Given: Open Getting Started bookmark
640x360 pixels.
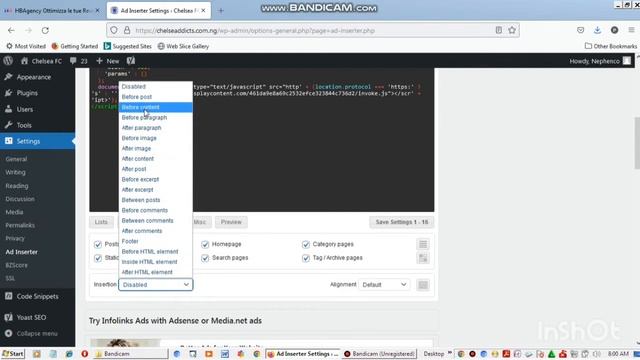Looking at the screenshot, I should point(75,46).
